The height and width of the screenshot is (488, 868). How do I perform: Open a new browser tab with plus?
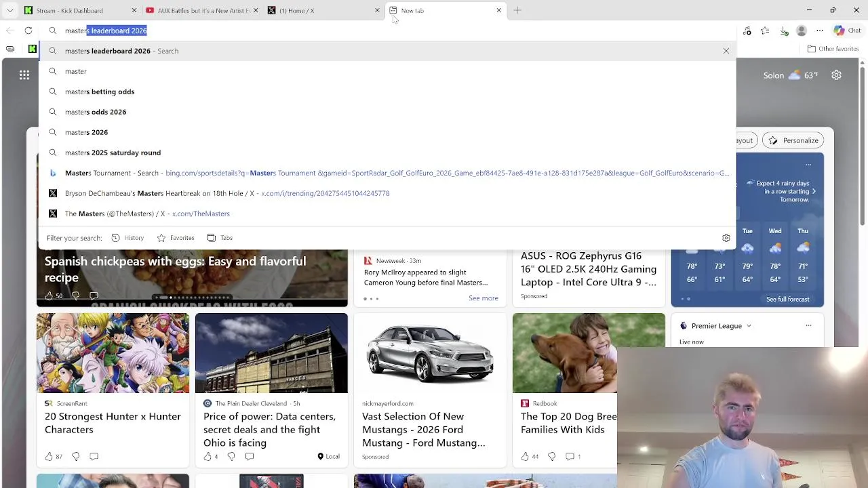click(x=517, y=10)
